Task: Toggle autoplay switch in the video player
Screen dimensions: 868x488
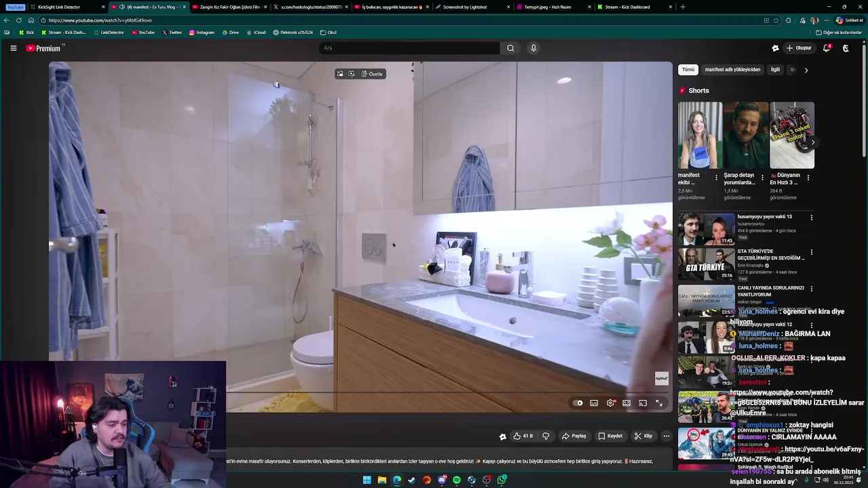Action: click(x=578, y=403)
